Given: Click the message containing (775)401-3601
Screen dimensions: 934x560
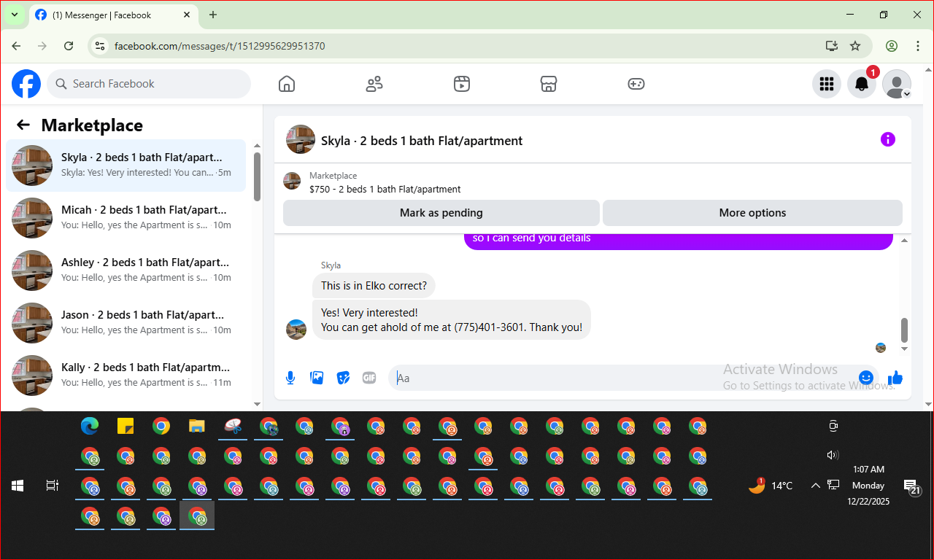Looking at the screenshot, I should (x=452, y=319).
